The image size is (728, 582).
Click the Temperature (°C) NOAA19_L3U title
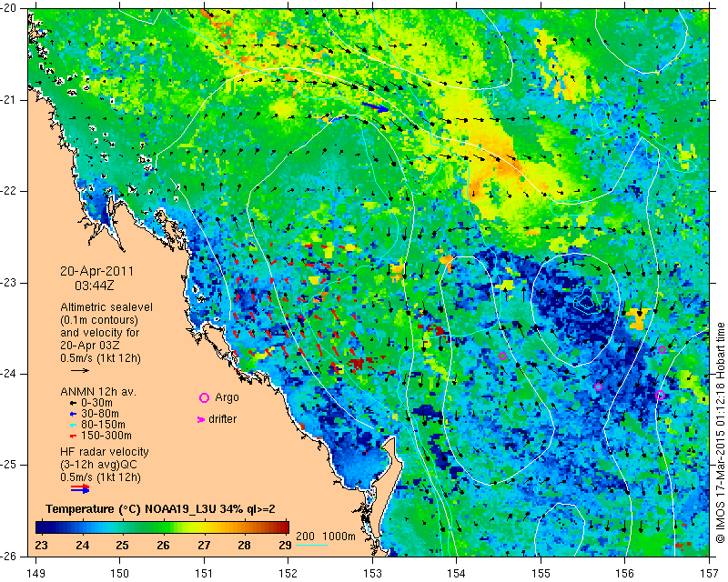tap(161, 509)
